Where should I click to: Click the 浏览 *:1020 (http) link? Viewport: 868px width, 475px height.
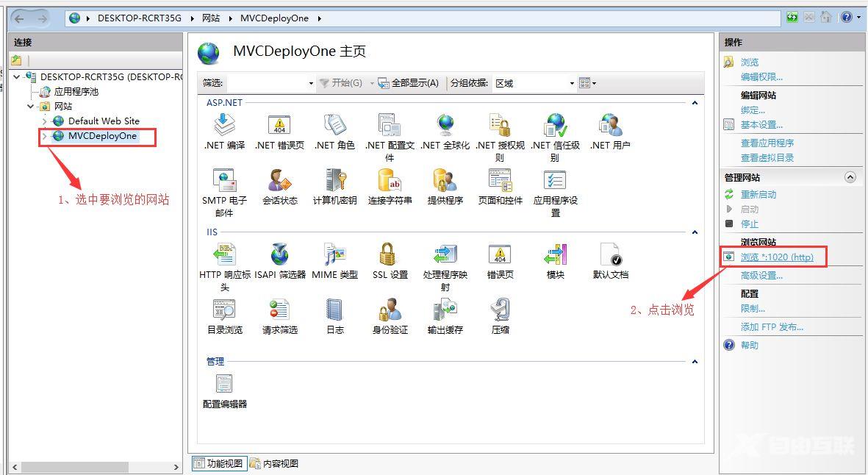click(777, 257)
